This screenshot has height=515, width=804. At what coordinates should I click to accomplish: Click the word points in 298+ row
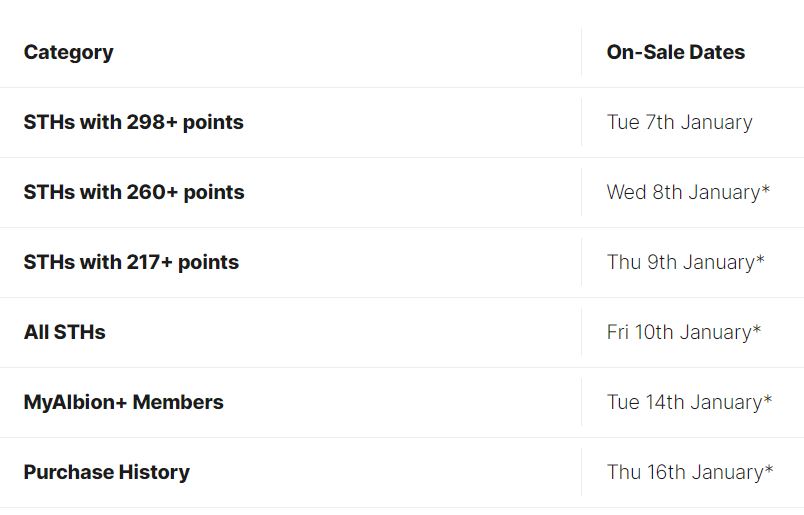213,123
